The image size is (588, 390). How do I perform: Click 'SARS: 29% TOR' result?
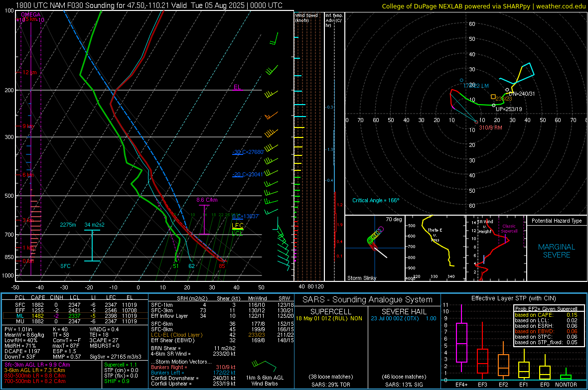point(331,385)
